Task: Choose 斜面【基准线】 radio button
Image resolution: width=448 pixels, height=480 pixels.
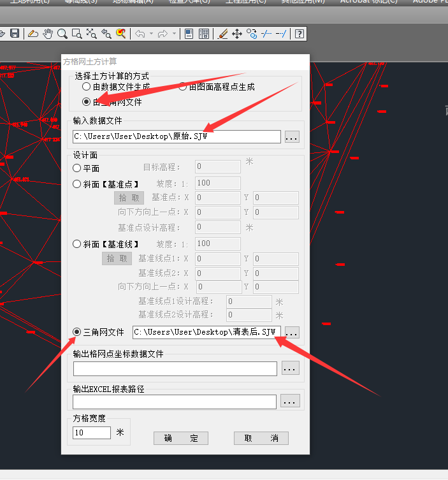Action: click(77, 244)
